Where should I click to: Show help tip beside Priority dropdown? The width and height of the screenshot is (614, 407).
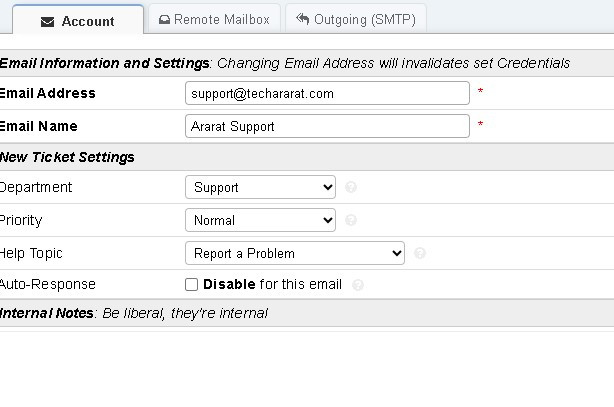pyautogui.click(x=351, y=220)
